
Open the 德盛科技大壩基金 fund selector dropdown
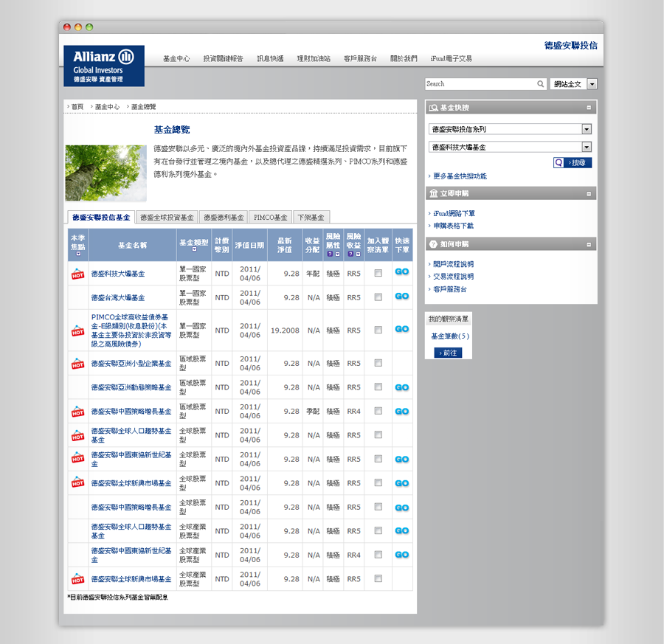[x=587, y=147]
